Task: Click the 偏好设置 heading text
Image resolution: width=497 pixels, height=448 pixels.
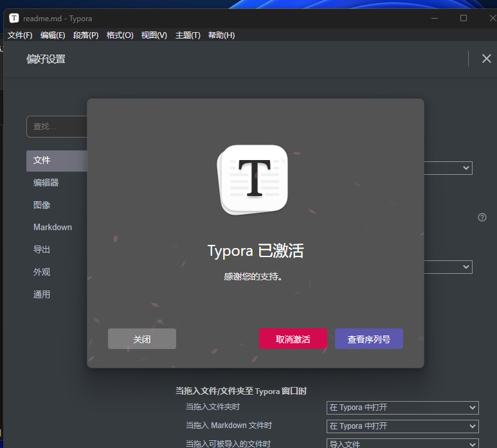Action: [46, 59]
